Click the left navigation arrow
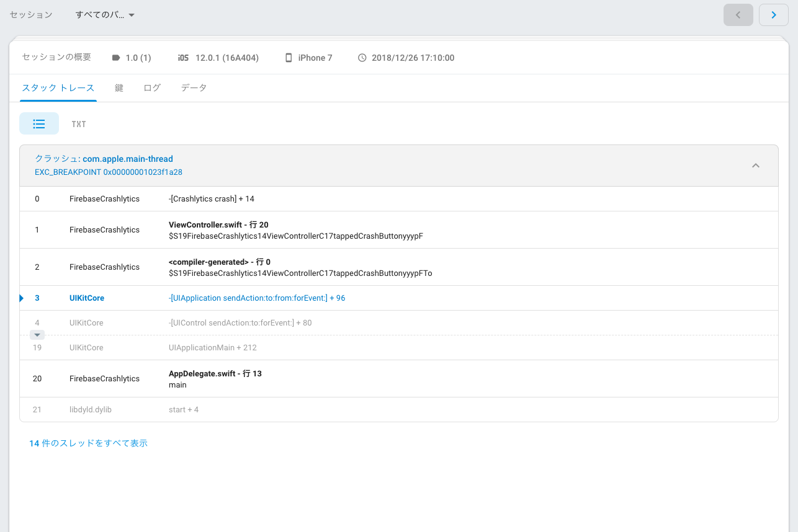The width and height of the screenshot is (798, 532). pyautogui.click(x=738, y=14)
